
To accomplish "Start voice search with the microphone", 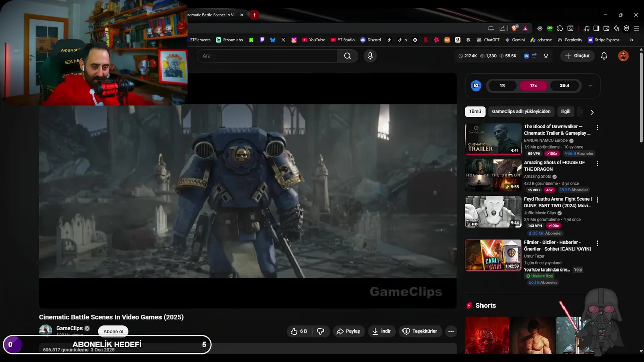I will coord(370,56).
